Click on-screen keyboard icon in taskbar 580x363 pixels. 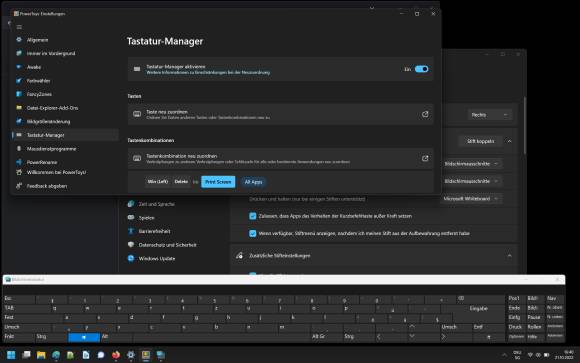[161, 355]
